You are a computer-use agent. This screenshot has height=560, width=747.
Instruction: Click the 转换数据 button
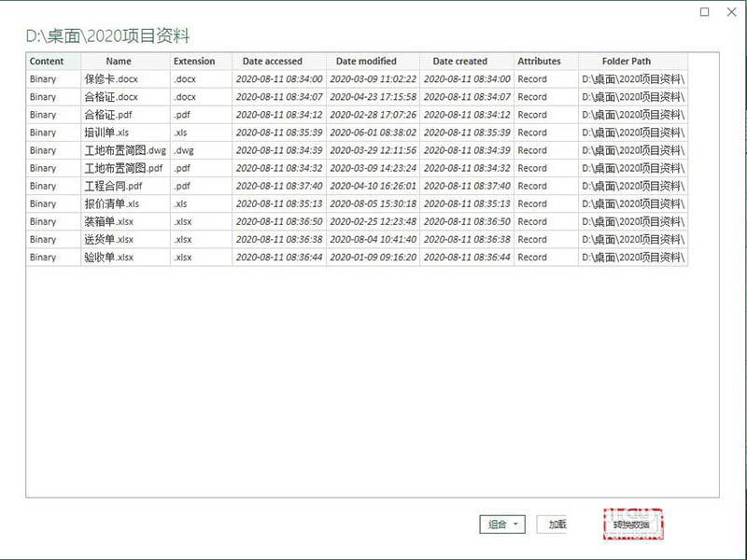633,526
